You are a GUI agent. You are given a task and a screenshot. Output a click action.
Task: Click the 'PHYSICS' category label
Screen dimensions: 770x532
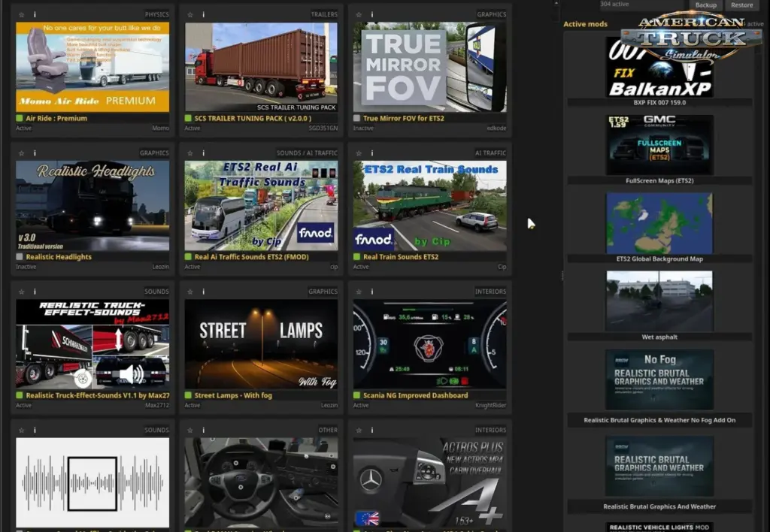(x=156, y=15)
